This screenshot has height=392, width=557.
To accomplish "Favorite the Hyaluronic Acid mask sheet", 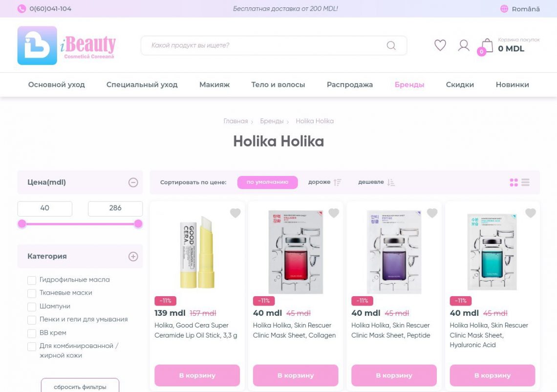I will (530, 213).
